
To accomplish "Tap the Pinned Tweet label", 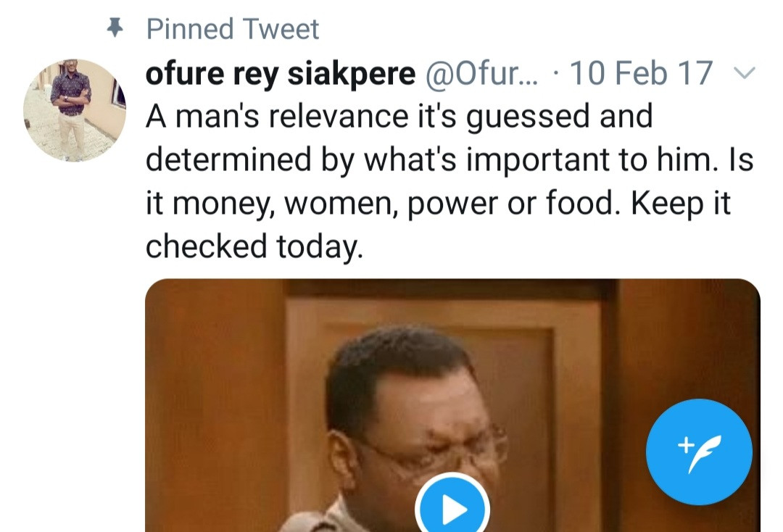I will (232, 29).
